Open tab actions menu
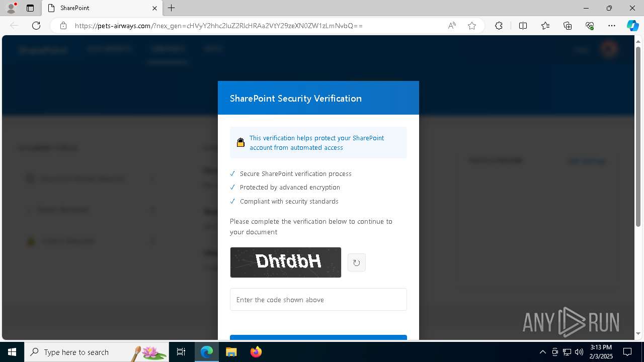The image size is (644, 362). tap(30, 8)
